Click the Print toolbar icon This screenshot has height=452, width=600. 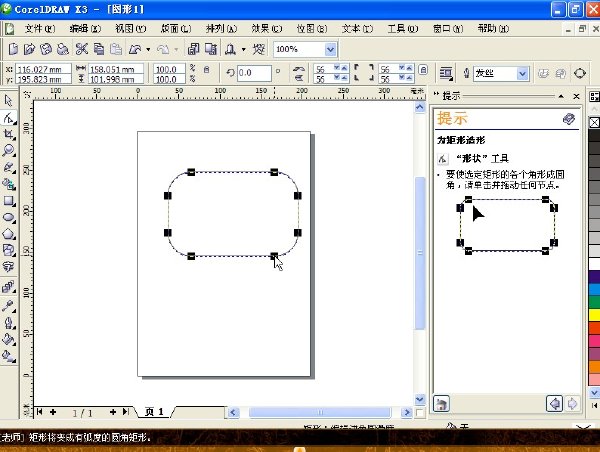63,49
